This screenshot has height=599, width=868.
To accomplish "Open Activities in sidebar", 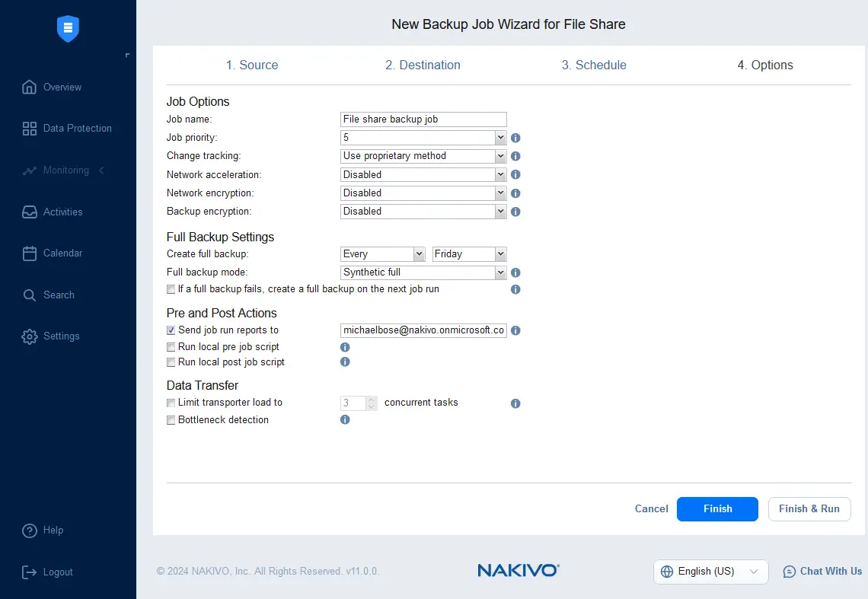I will 53,212.
